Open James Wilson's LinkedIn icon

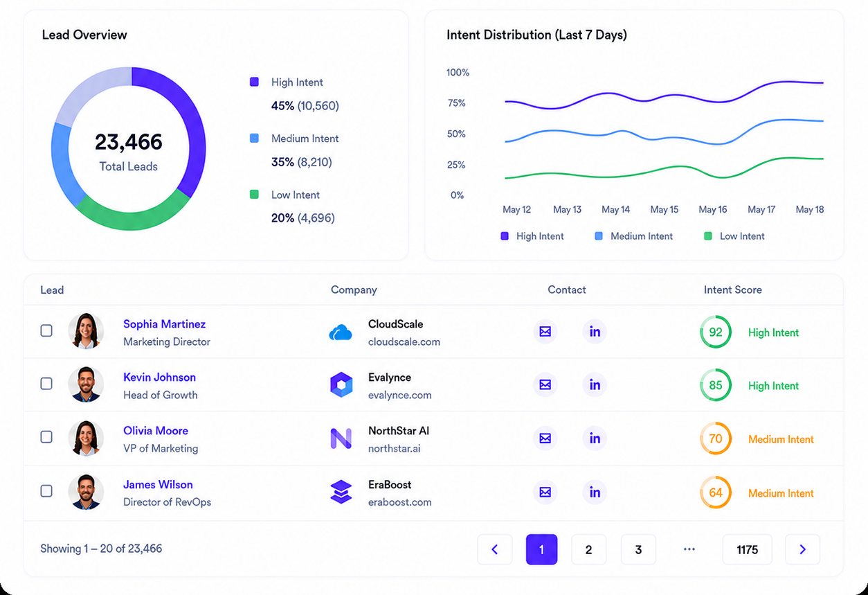click(x=595, y=492)
